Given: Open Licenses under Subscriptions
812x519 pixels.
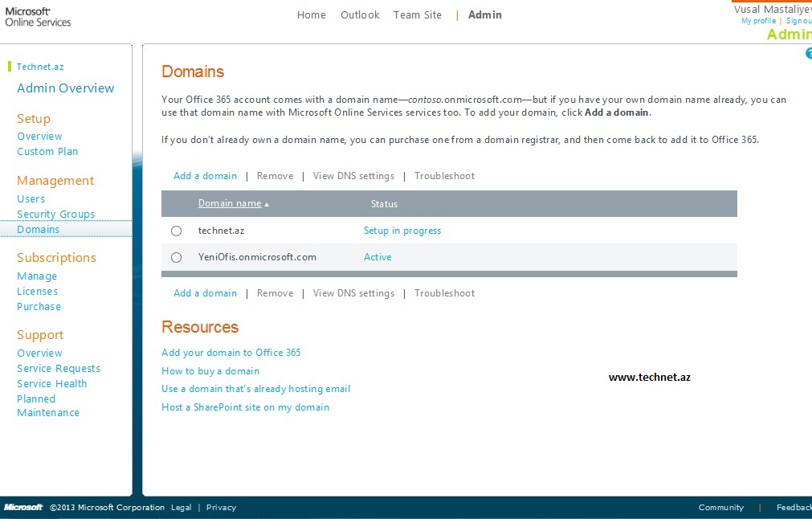Looking at the screenshot, I should click(38, 292).
